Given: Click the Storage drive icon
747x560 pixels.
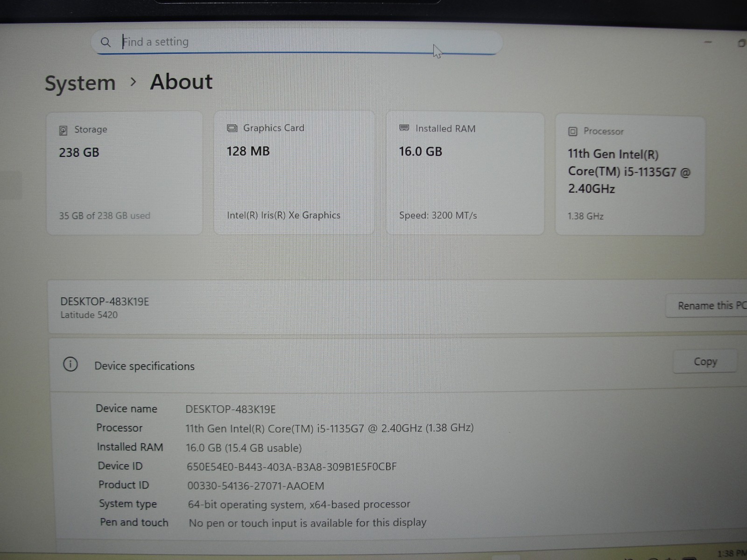Looking at the screenshot, I should [63, 130].
